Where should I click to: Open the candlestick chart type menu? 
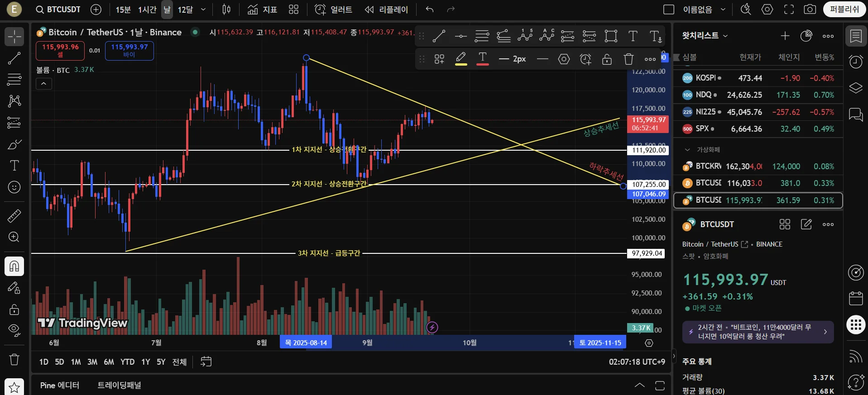(226, 10)
